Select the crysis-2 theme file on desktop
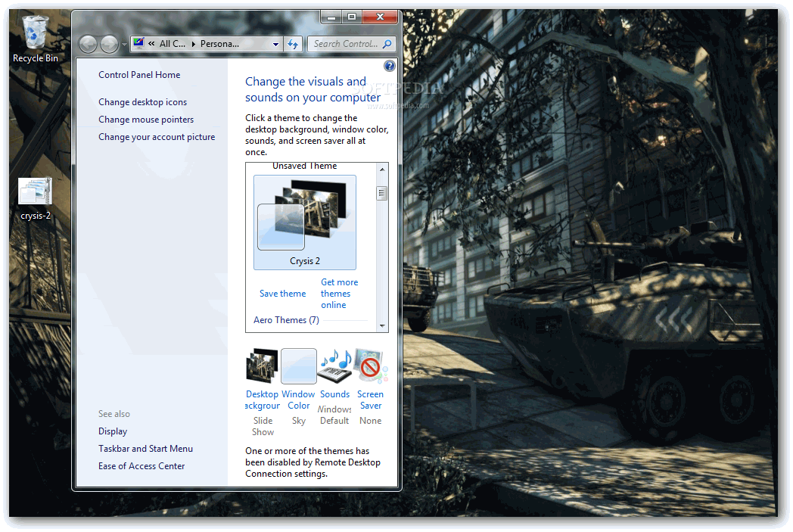Image resolution: width=793 pixels, height=532 pixels. point(35,199)
